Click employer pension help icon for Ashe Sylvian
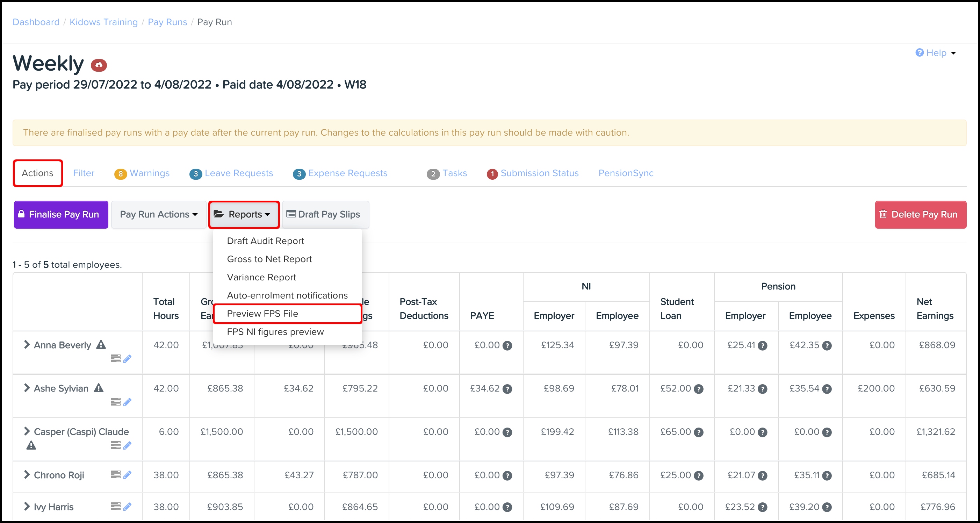Image resolution: width=980 pixels, height=523 pixels. [762, 389]
